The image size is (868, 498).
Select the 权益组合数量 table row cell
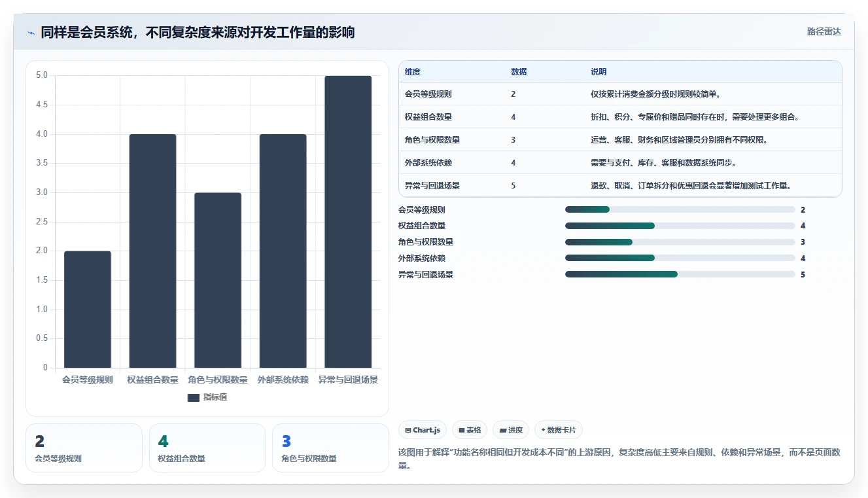pyautogui.click(x=428, y=117)
